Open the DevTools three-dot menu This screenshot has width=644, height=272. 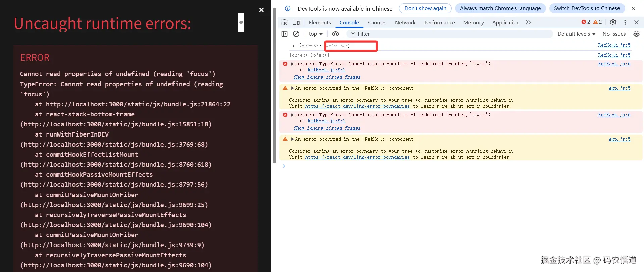pos(625,22)
